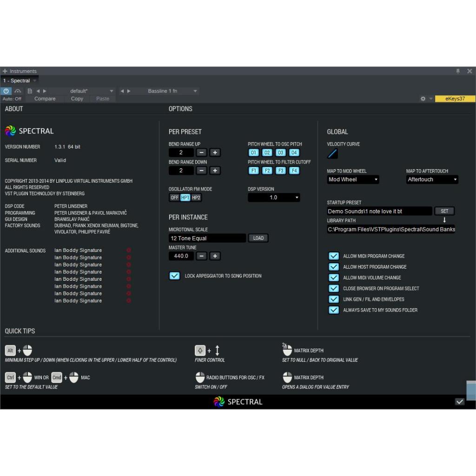The height and width of the screenshot is (476, 476).
Task: Toggle F1 pitch wheel to filter cutoff
Action: click(x=253, y=170)
